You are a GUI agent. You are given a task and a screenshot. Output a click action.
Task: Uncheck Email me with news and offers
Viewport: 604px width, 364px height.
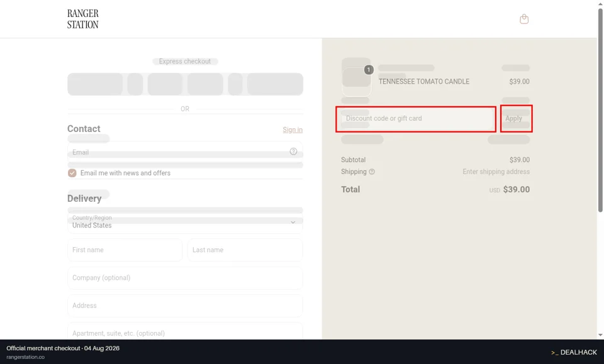72,173
